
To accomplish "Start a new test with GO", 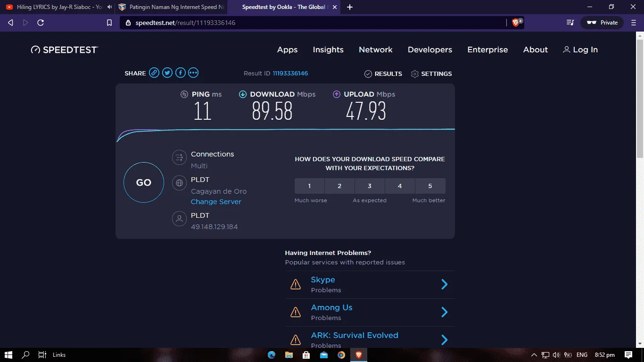I will tap(144, 182).
